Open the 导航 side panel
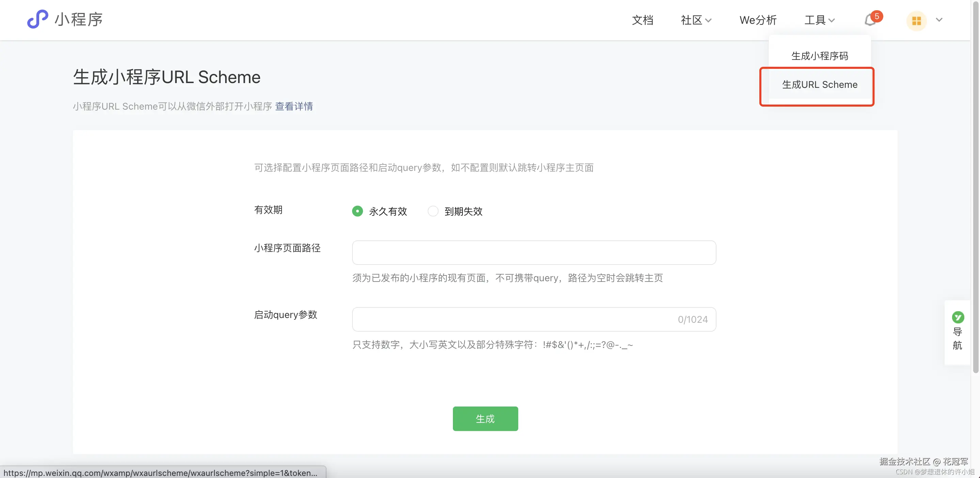The height and width of the screenshot is (478, 980). (957, 338)
